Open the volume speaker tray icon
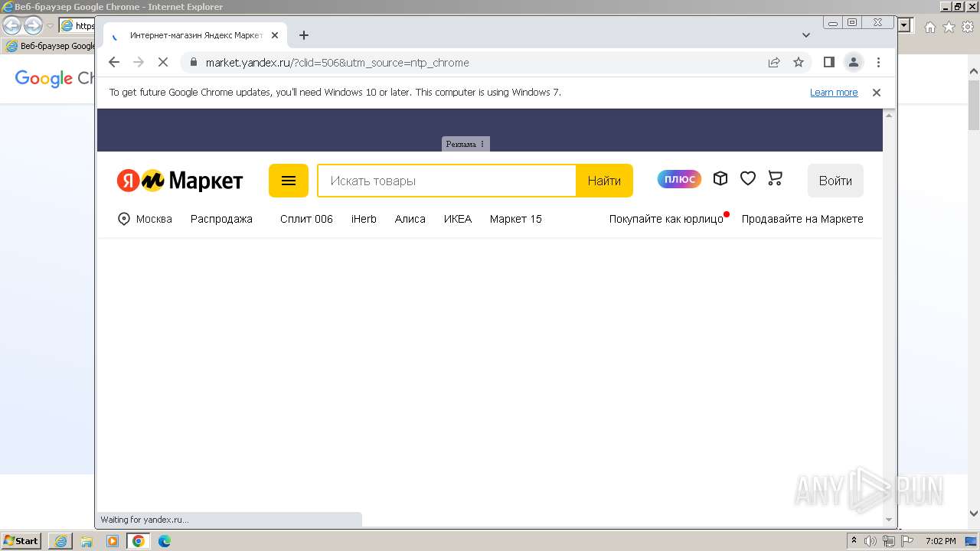980x551 pixels. click(x=871, y=541)
